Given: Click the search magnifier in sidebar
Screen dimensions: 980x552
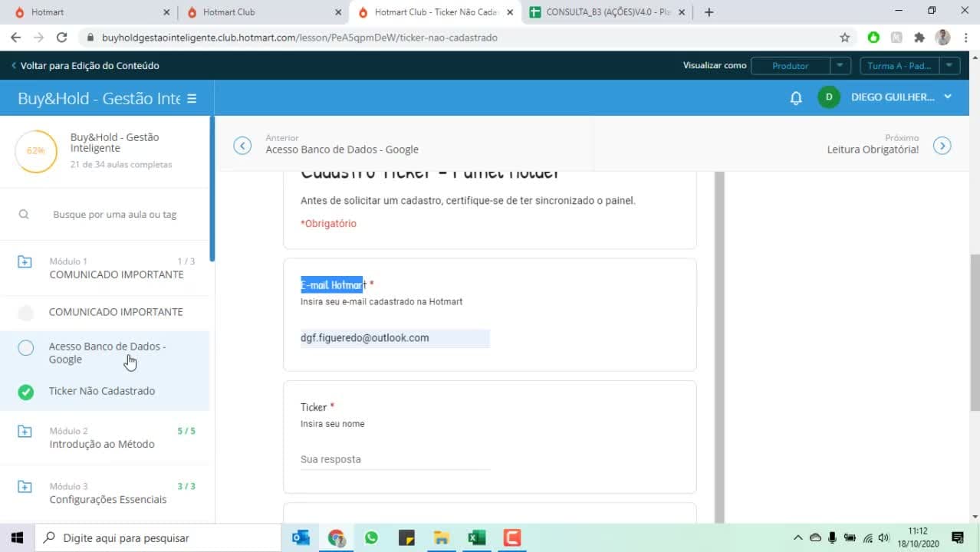Looking at the screenshot, I should (x=24, y=215).
